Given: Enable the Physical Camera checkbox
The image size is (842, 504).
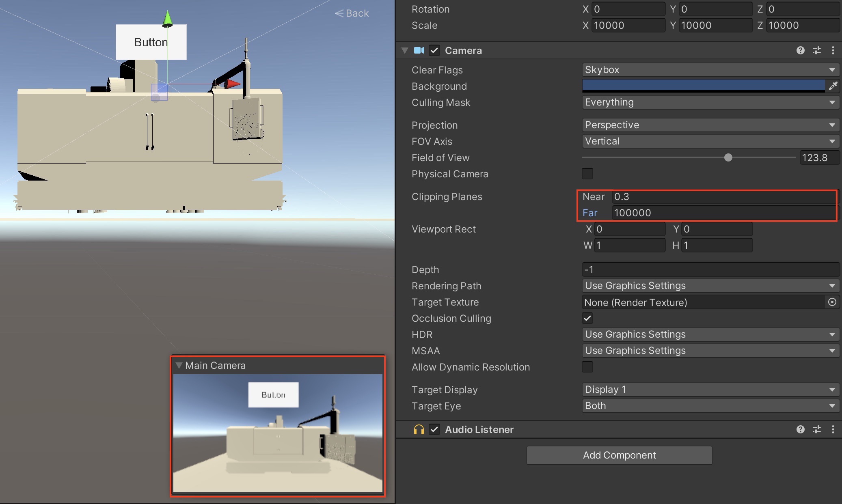Looking at the screenshot, I should tap(587, 174).
